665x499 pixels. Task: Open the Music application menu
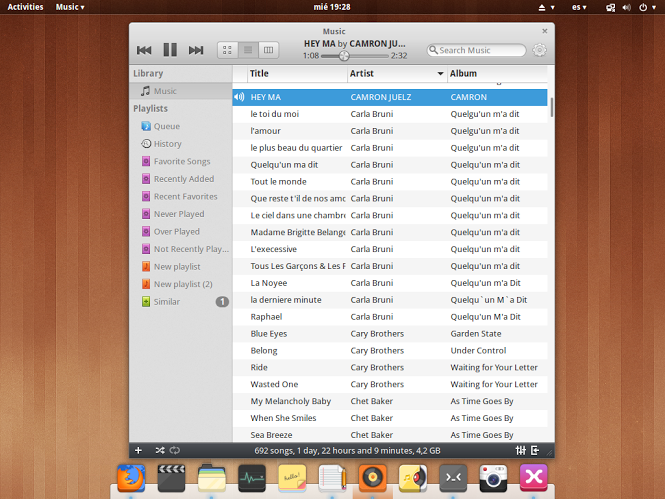click(x=70, y=7)
